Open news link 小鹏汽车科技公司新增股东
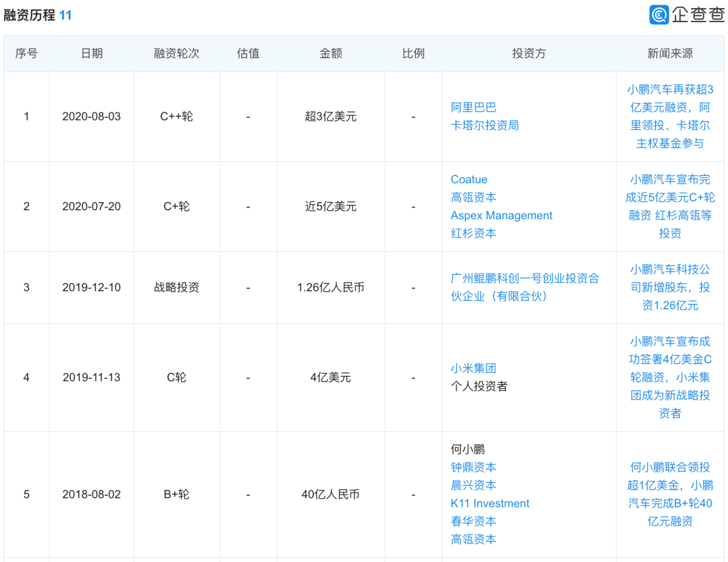This screenshot has height=562, width=728. tap(670, 287)
